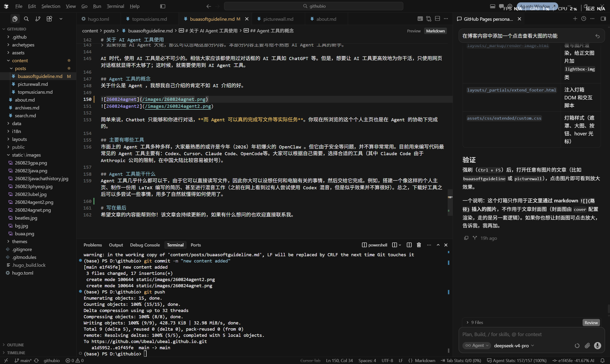
Task: Open the Extensions view icon
Action: pyautogui.click(x=49, y=19)
